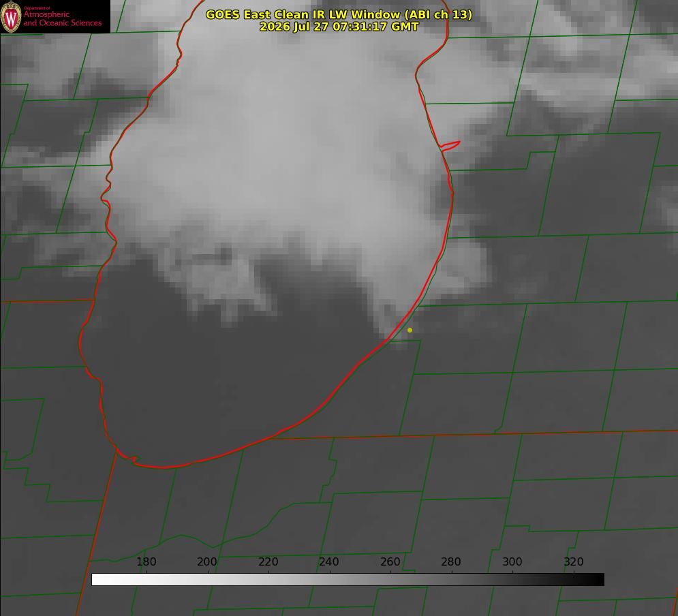Click the UW crest logo icon
The height and width of the screenshot is (616, 678).
click(11, 16)
